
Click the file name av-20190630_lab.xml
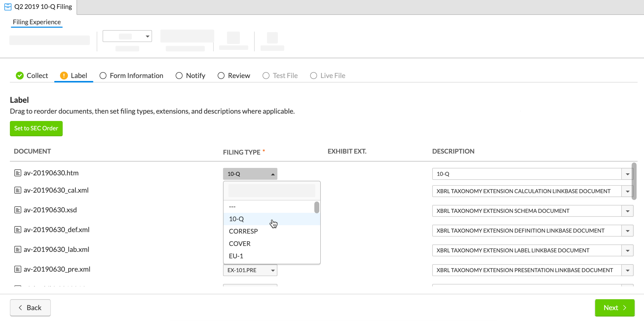click(x=56, y=249)
